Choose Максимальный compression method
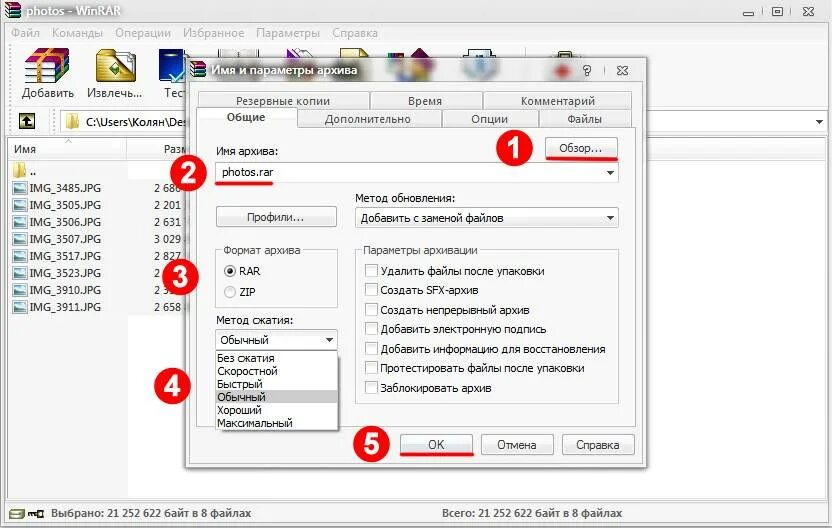Screen dimensions: 832x528 pyautogui.click(x=276, y=423)
